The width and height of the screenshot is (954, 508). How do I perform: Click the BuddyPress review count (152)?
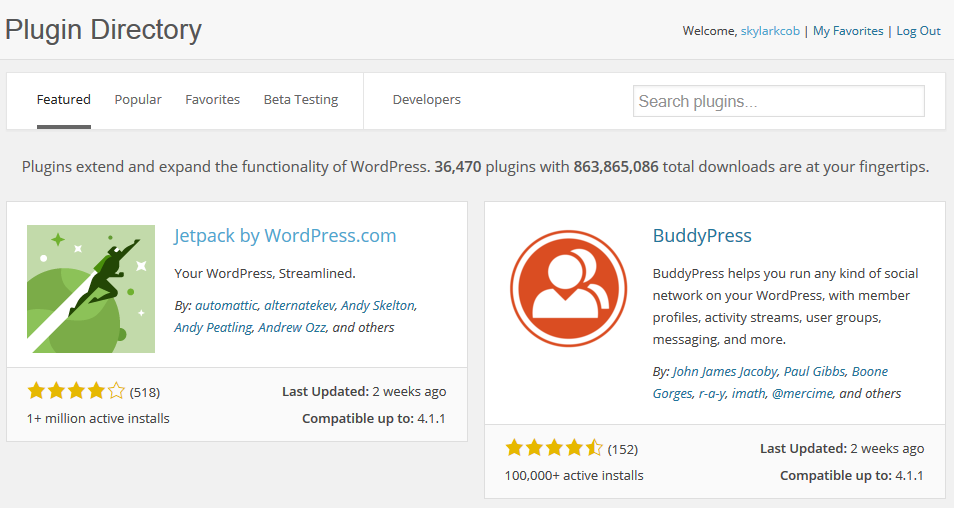[x=622, y=450]
